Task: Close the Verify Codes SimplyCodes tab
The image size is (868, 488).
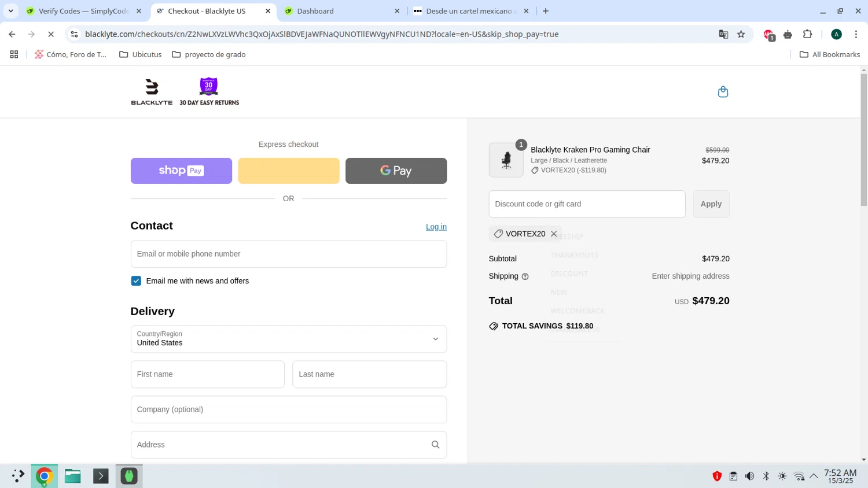Action: 139,11
